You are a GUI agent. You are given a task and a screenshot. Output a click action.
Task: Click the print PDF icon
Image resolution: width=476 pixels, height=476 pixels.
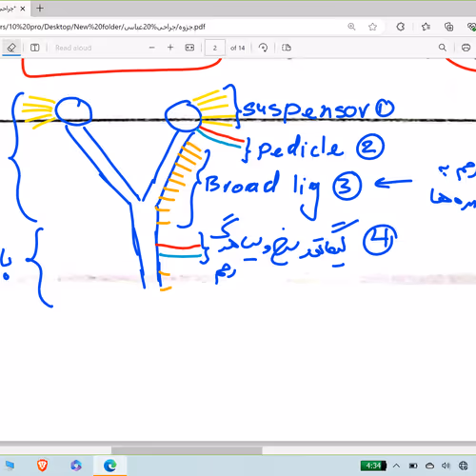pyautogui.click(x=466, y=48)
